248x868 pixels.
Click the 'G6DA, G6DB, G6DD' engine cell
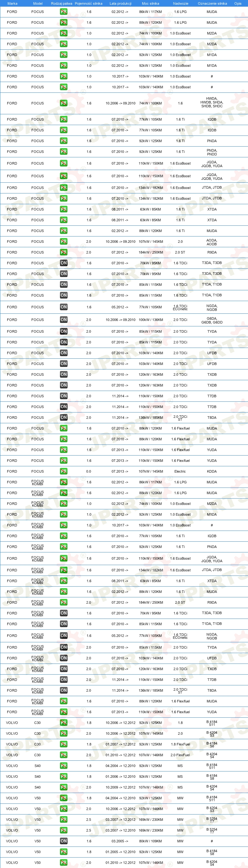(x=212, y=320)
